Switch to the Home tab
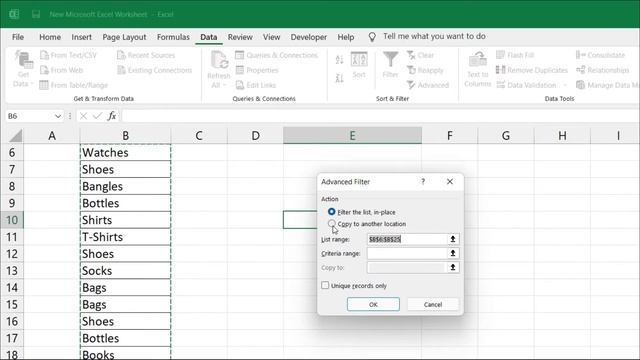 (x=50, y=37)
